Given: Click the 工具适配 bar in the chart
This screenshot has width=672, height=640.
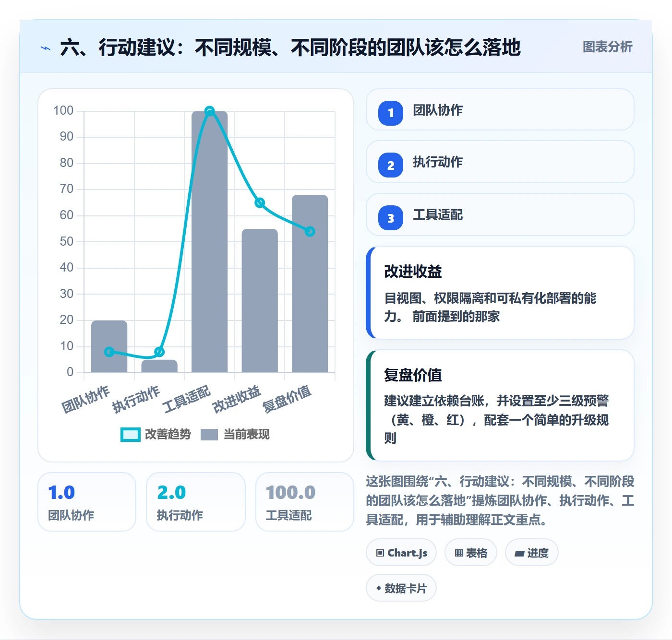Looking at the screenshot, I should point(209,242).
